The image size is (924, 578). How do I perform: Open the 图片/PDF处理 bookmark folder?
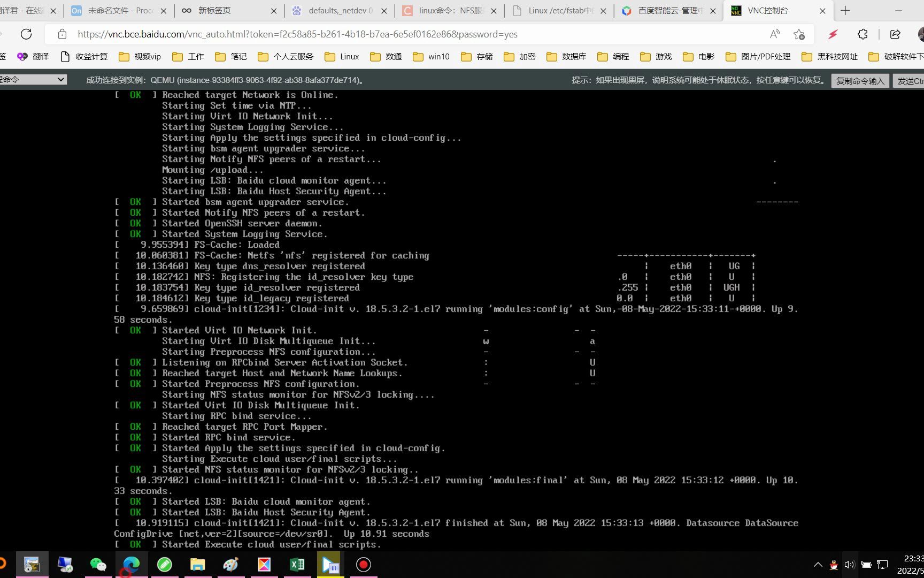tap(758, 57)
